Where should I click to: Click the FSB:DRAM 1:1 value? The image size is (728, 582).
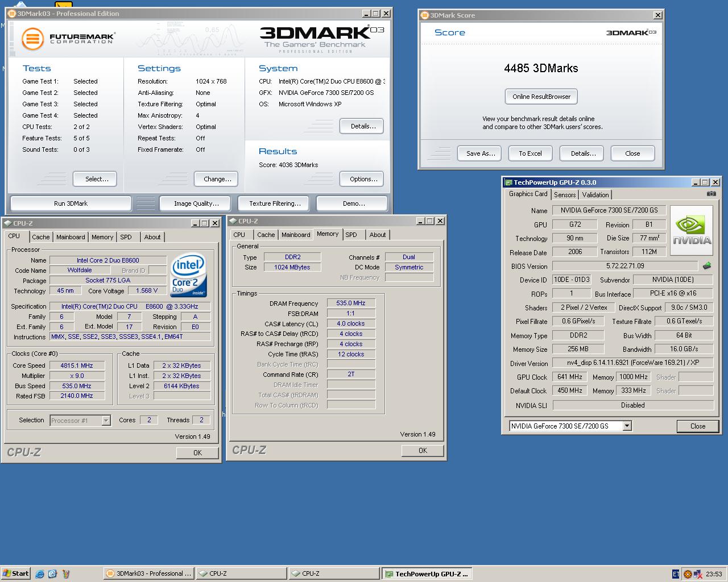click(x=351, y=313)
